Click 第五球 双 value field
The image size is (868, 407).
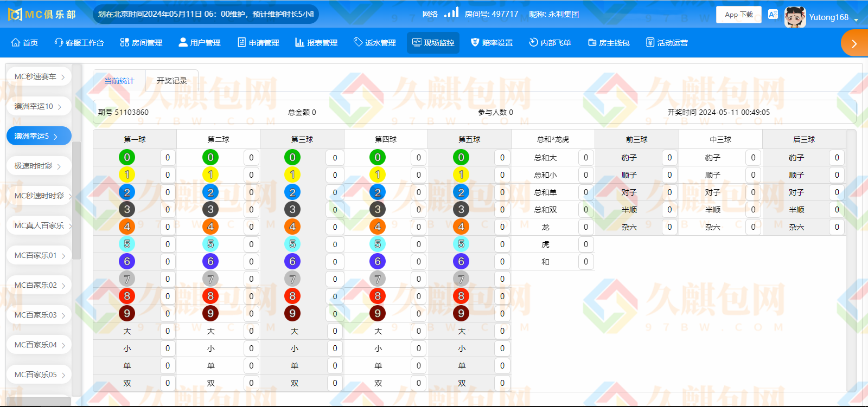pos(502,383)
